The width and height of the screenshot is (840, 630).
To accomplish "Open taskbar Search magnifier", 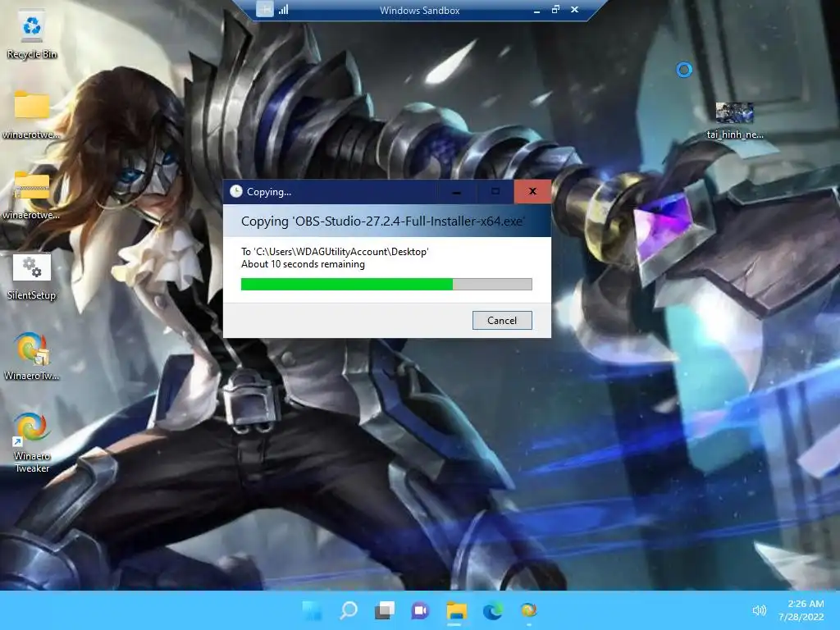I will click(x=348, y=610).
